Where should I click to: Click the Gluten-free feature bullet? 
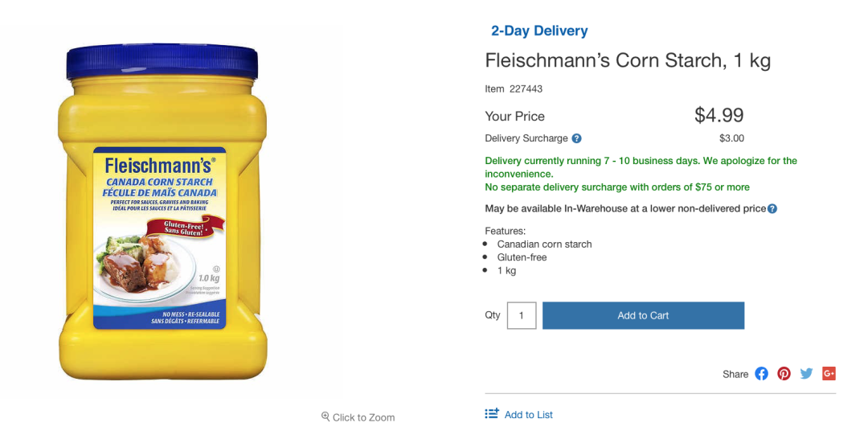(522, 257)
